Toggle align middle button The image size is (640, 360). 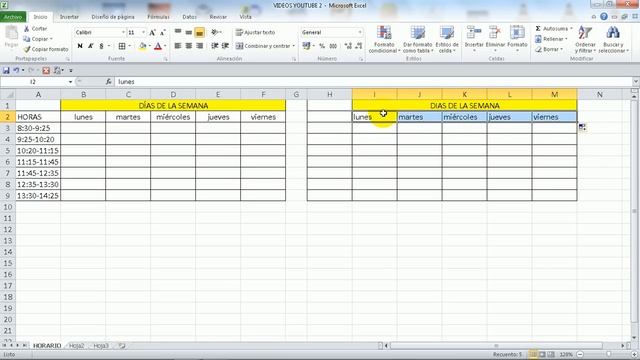tap(189, 32)
